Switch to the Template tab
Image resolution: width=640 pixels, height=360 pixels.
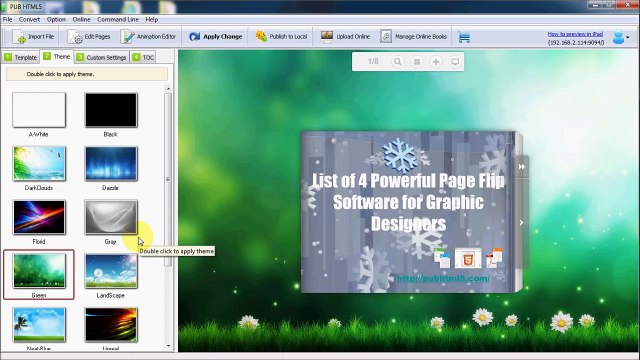coord(21,58)
